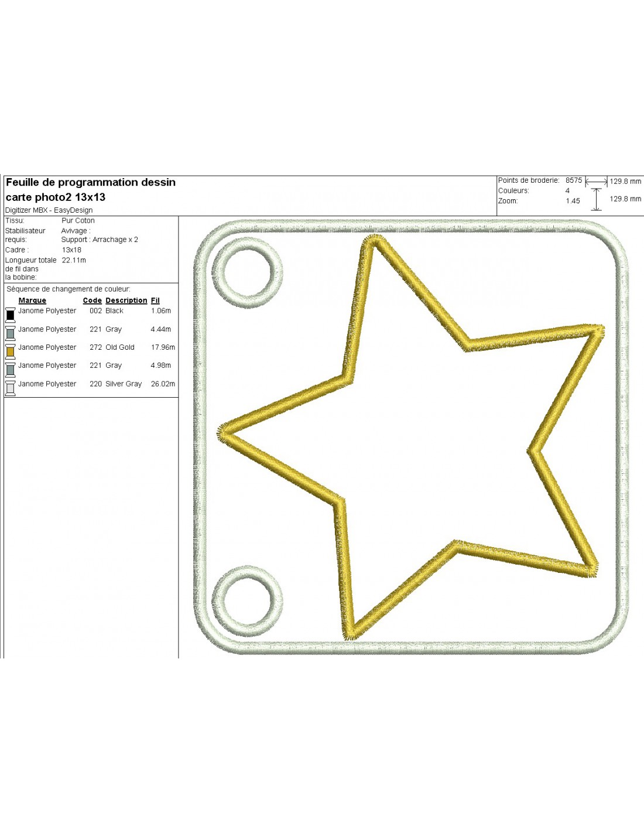Image resolution: width=644 pixels, height=833 pixels.
Task: Click the Zoom value 1.45
Action: pos(573,201)
